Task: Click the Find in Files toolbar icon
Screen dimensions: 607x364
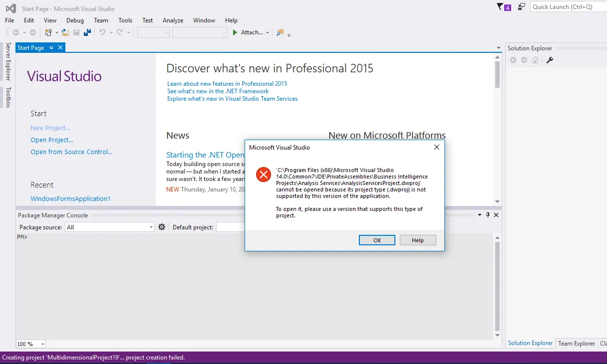Action: [x=280, y=32]
